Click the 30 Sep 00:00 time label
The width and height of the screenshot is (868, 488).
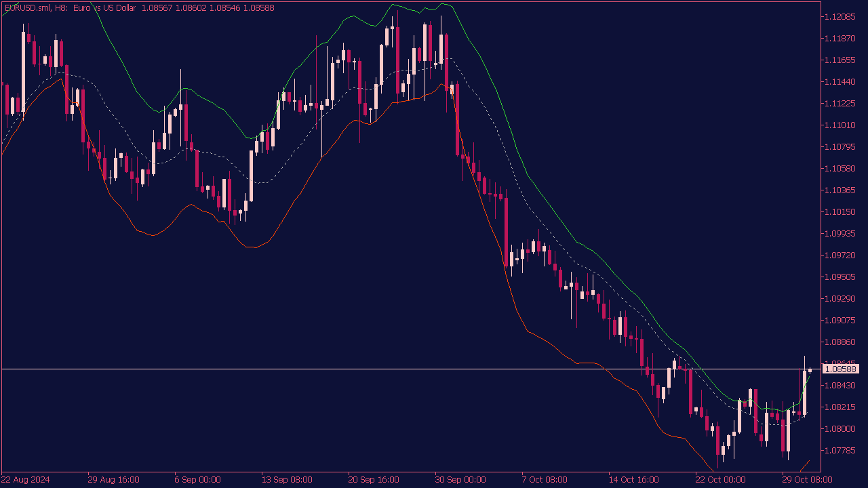[x=460, y=480]
